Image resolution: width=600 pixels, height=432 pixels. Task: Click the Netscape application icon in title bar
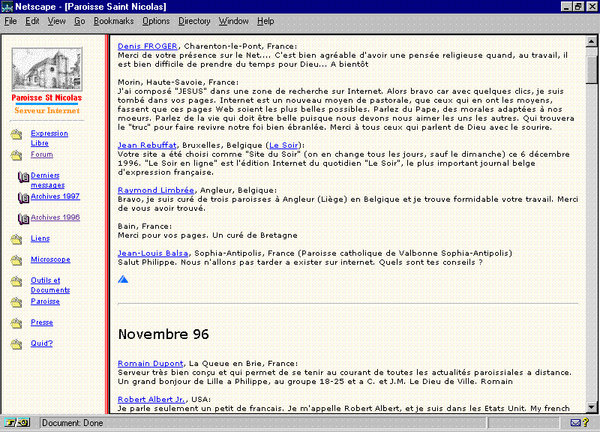pos(7,7)
